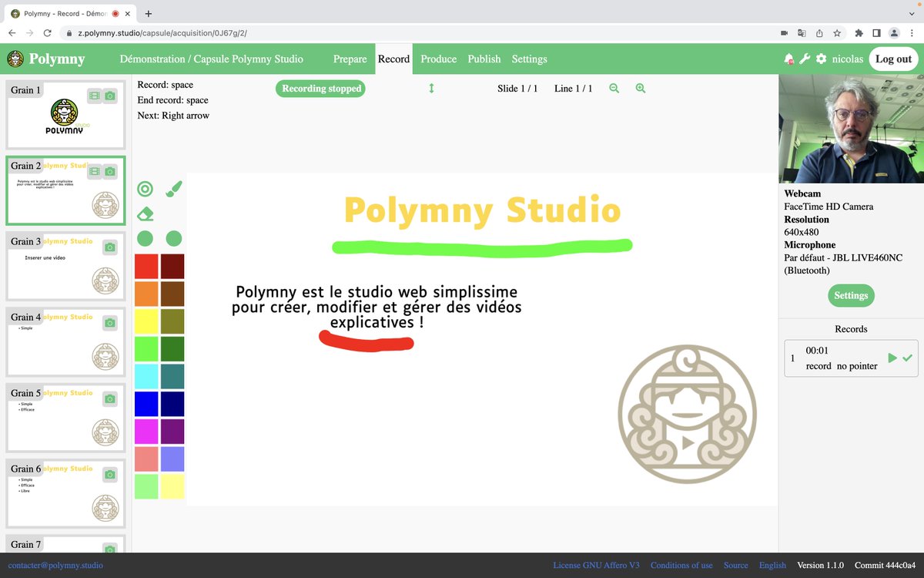
Task: Reload the page in Chrome
Action: pyautogui.click(x=48, y=33)
